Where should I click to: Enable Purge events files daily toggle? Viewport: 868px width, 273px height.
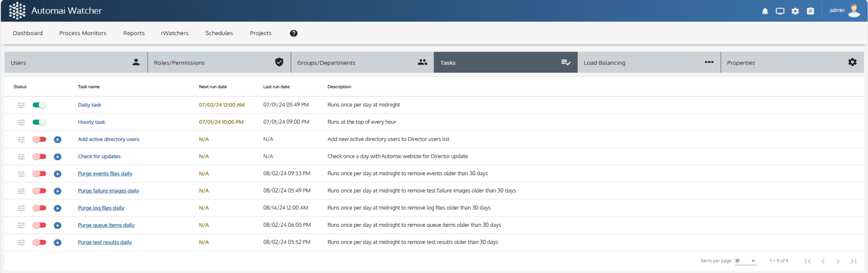(40, 174)
